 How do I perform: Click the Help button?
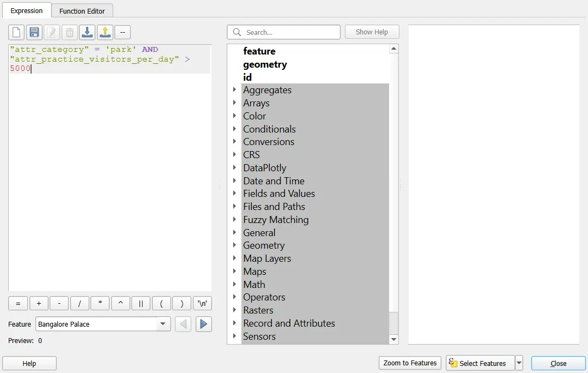[29, 363]
